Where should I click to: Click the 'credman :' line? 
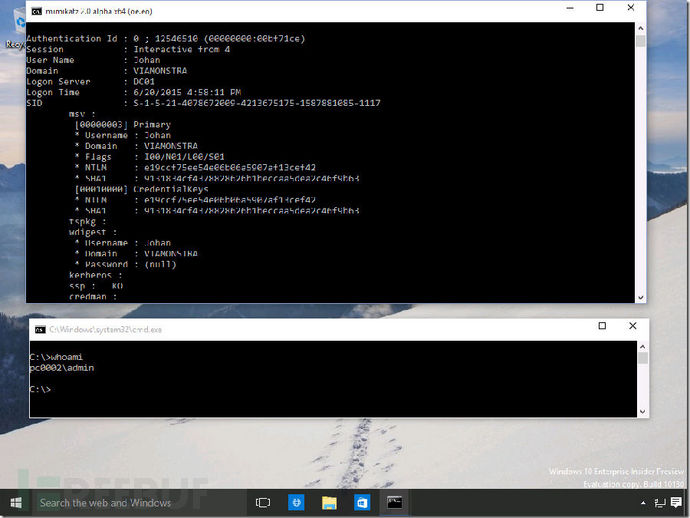(93, 297)
